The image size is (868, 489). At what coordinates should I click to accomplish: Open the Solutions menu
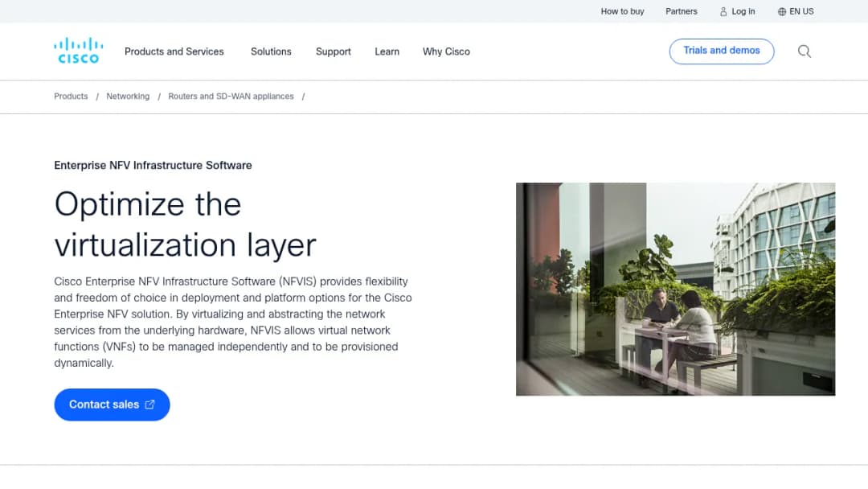click(x=271, y=51)
